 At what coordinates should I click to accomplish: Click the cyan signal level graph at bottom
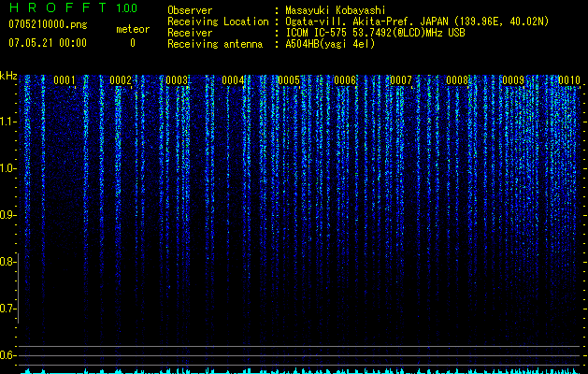(x=300, y=371)
